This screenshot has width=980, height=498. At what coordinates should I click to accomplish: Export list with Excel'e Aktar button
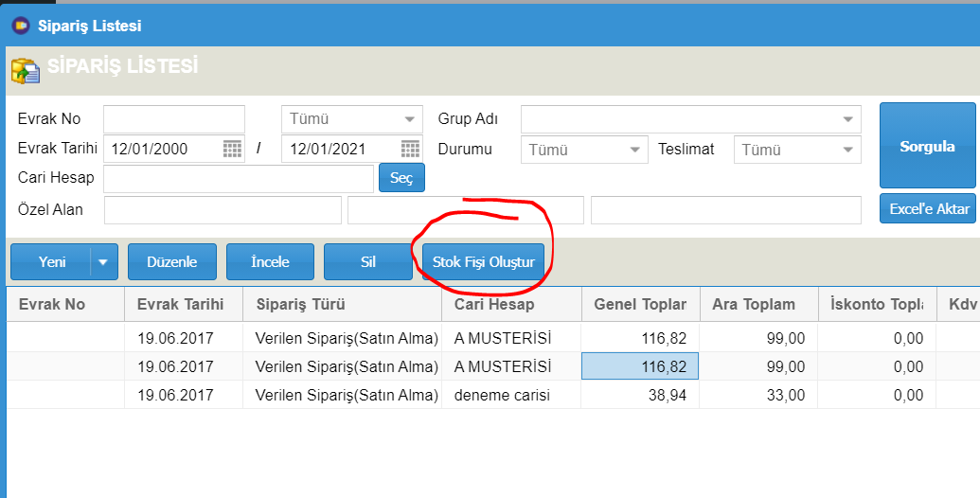point(928,208)
